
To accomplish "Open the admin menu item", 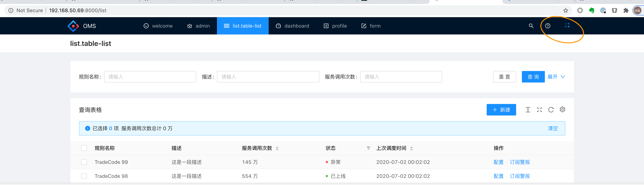I will coord(198,26).
